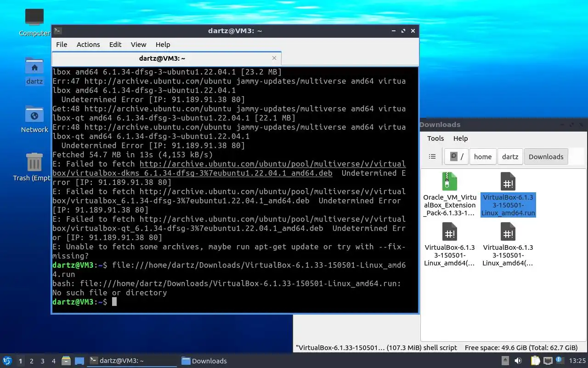Click the Downloads window title bar
The width and height of the screenshot is (588, 368).
(x=503, y=124)
